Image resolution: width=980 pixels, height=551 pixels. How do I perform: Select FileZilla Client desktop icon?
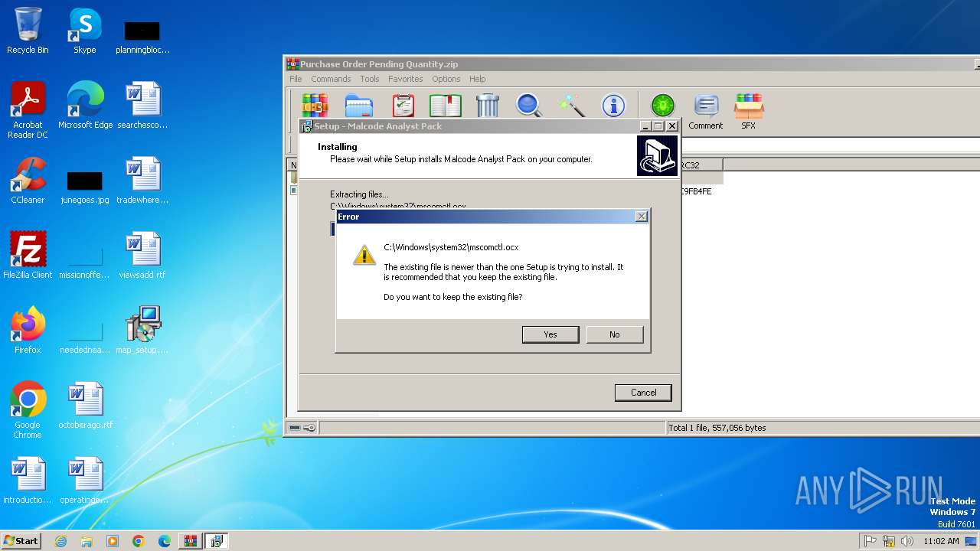point(28,256)
